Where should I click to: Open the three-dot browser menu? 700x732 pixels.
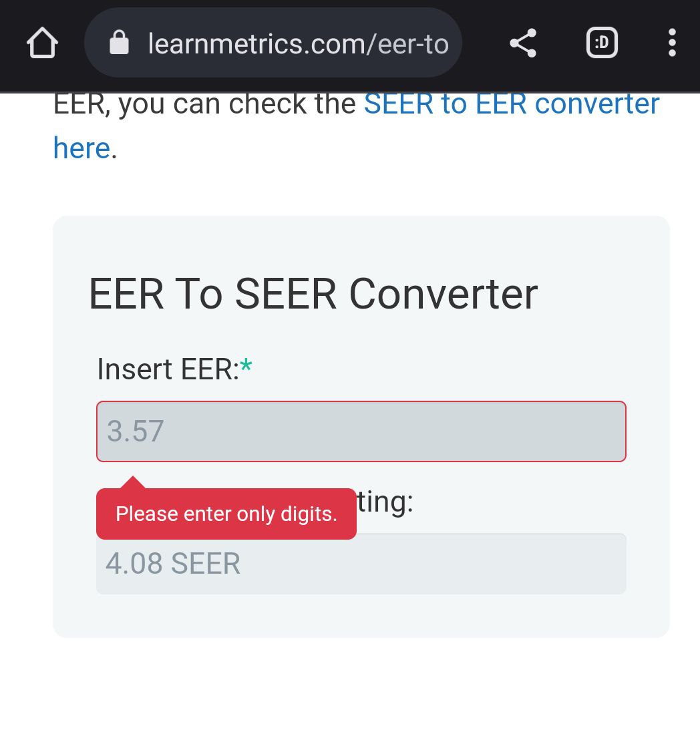coord(672,44)
